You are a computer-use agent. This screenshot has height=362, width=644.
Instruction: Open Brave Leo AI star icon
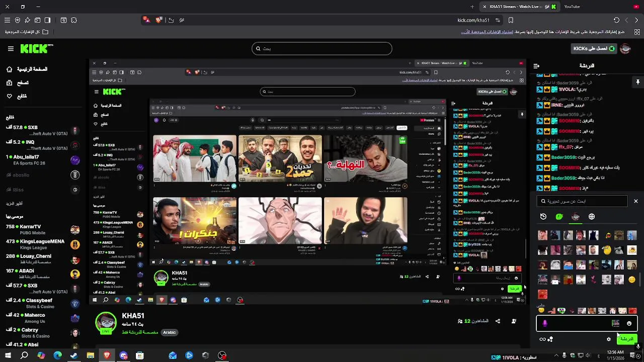tap(27, 20)
